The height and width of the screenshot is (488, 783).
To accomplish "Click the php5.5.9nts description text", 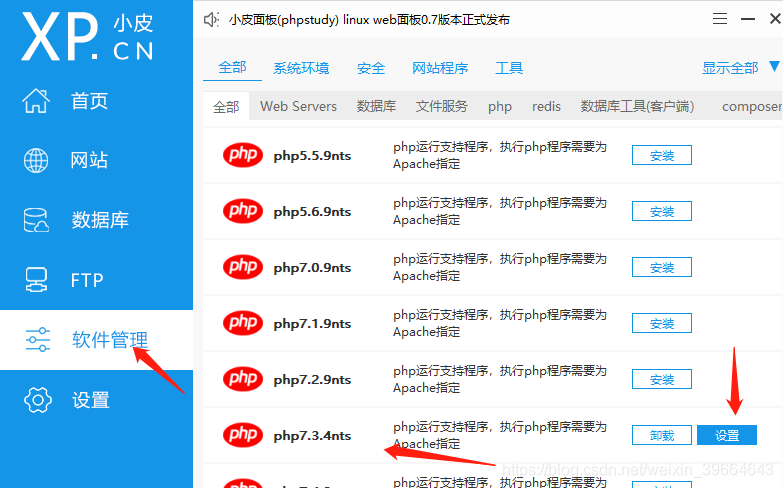I will [499, 155].
